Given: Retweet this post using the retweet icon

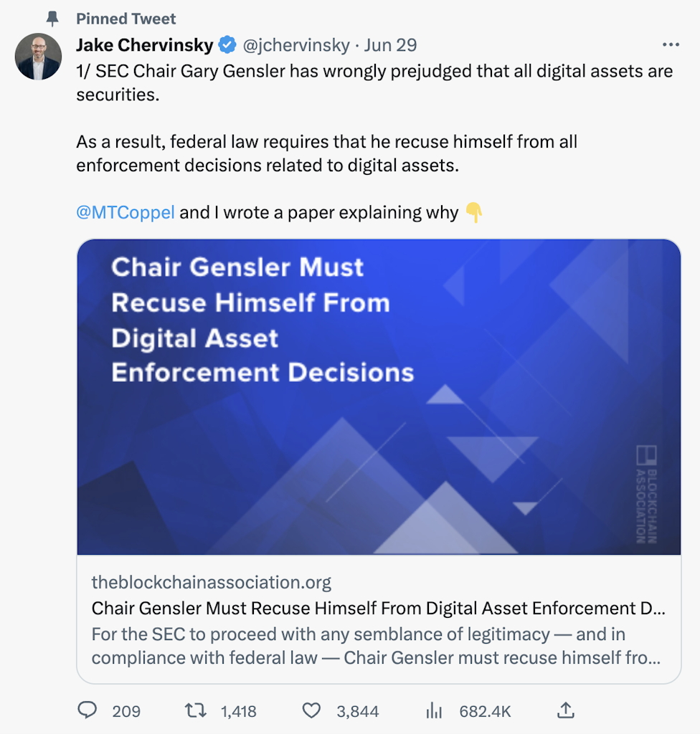Looking at the screenshot, I should [194, 710].
